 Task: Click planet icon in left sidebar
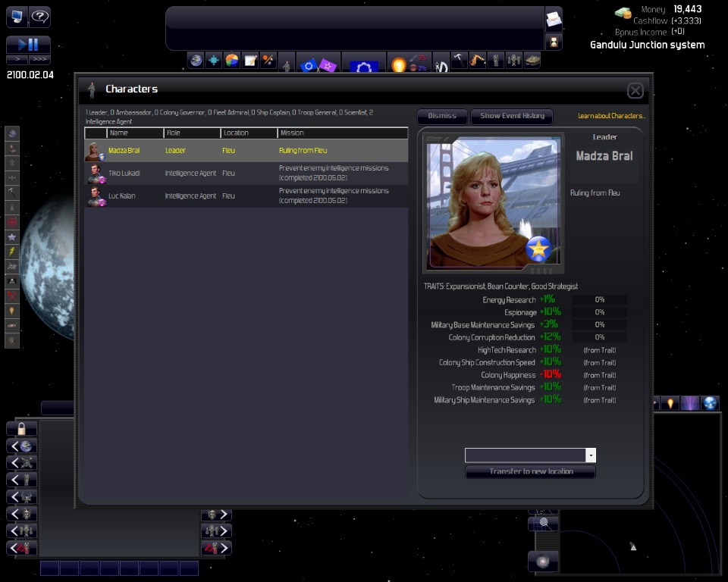coord(12,133)
